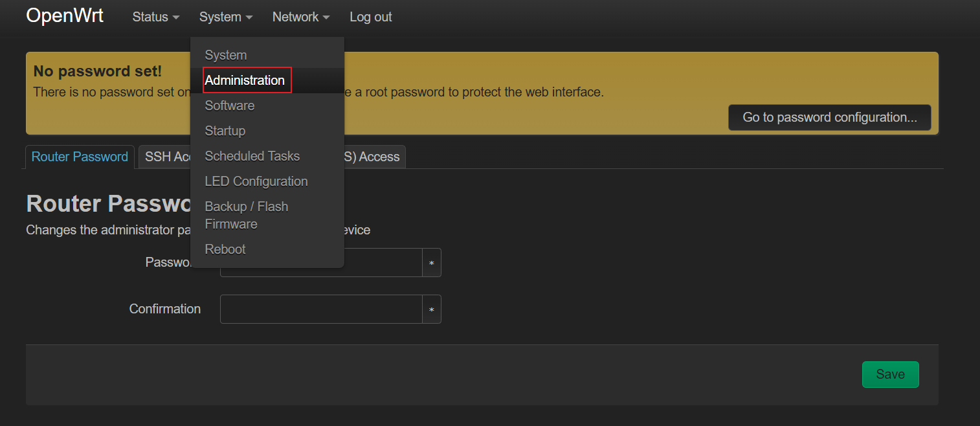Open the Network dropdown menu
980x426 pixels.
[x=301, y=17]
